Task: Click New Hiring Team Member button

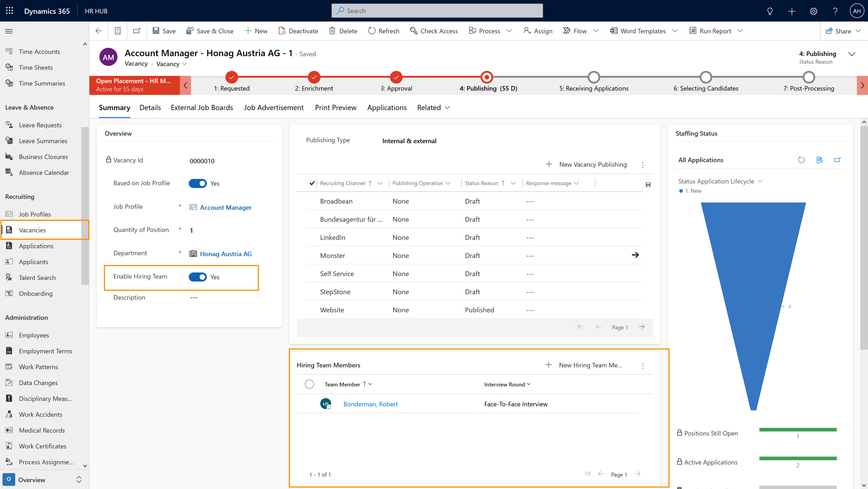Action: pos(584,365)
